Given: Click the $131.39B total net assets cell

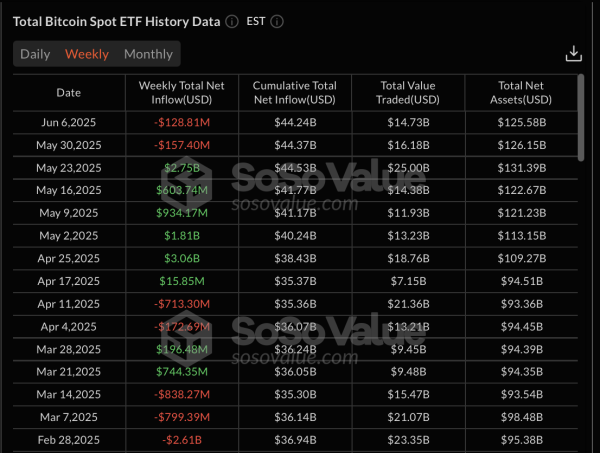Looking at the screenshot, I should tap(523, 167).
